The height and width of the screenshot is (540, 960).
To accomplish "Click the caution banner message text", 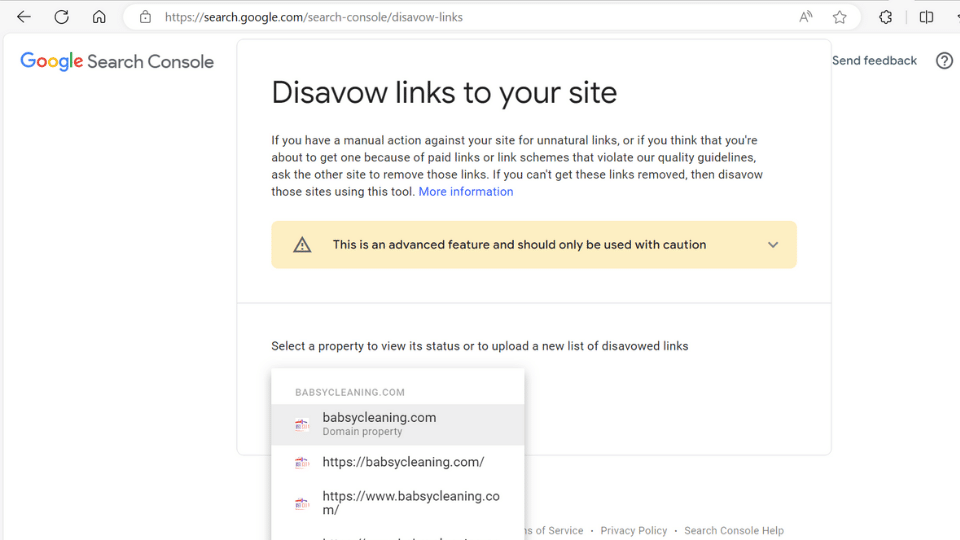I will (519, 245).
